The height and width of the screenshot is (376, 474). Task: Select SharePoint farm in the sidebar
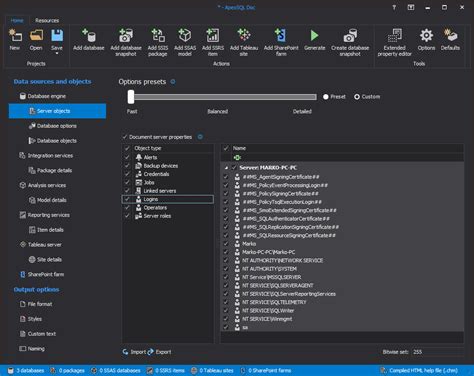tap(46, 274)
